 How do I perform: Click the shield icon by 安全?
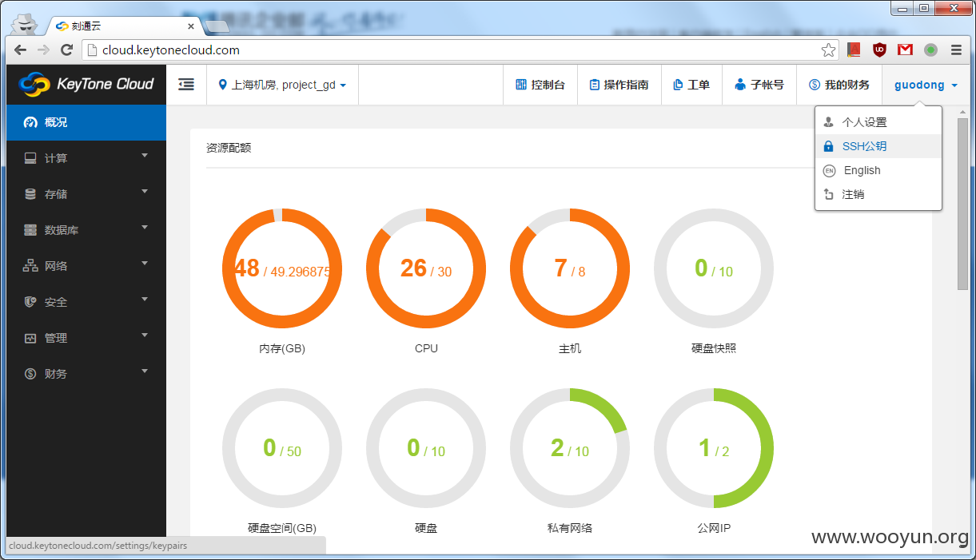click(x=30, y=302)
